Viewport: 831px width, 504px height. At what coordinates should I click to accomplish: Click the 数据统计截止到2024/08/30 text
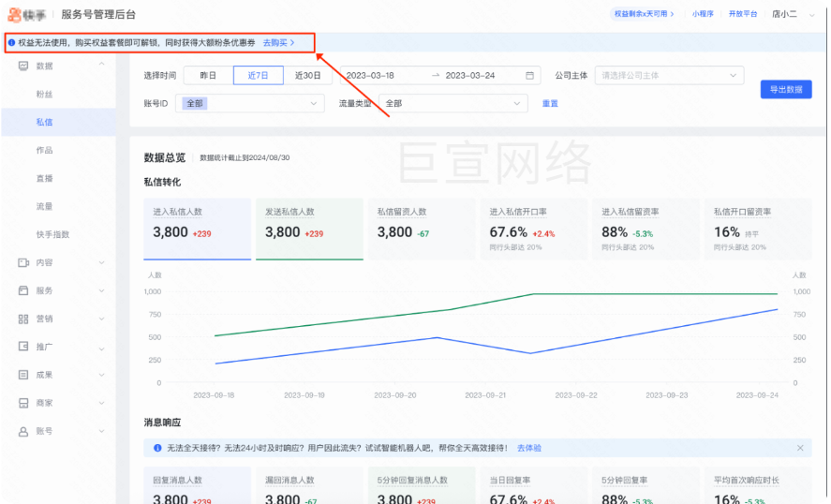tap(245, 157)
